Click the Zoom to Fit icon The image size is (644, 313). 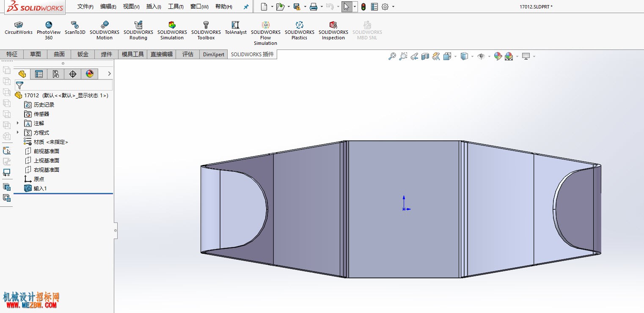click(x=392, y=56)
